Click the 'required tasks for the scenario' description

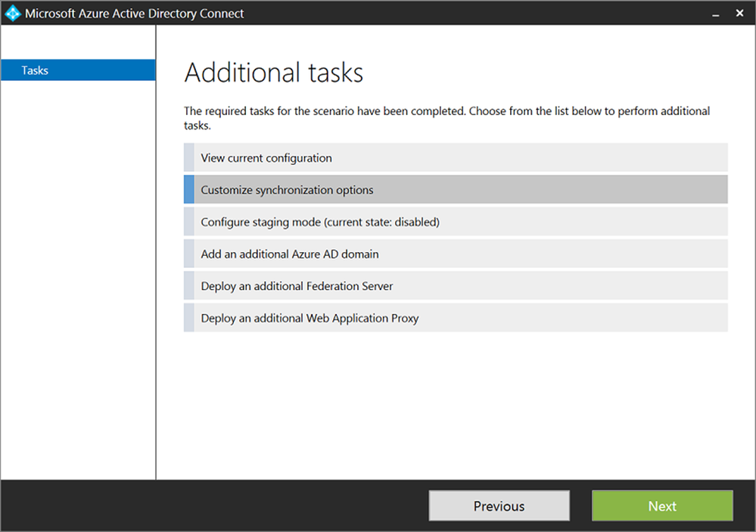click(x=447, y=118)
